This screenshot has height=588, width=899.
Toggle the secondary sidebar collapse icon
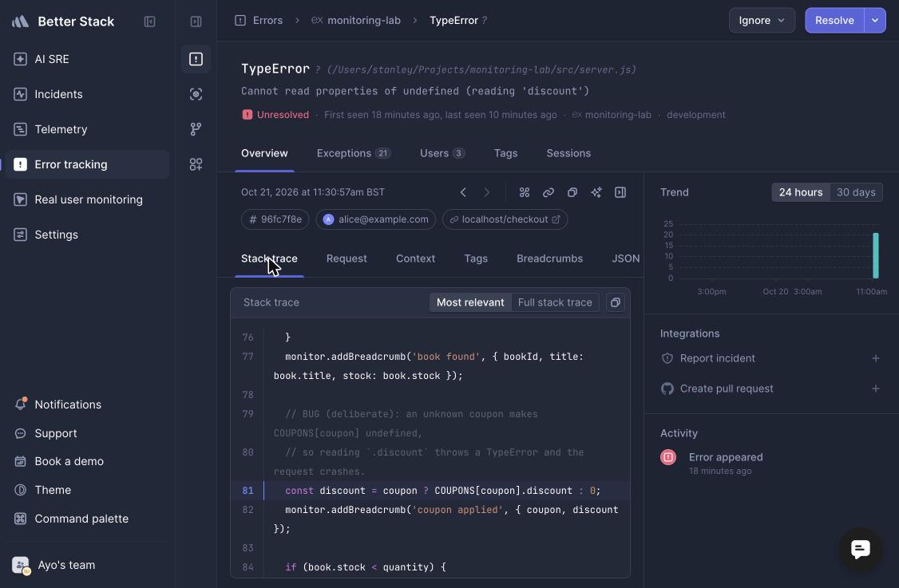tap(196, 22)
